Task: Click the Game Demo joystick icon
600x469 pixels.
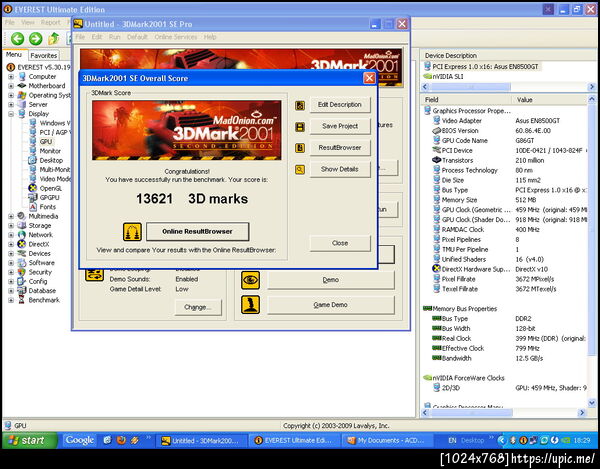Action: (x=251, y=305)
